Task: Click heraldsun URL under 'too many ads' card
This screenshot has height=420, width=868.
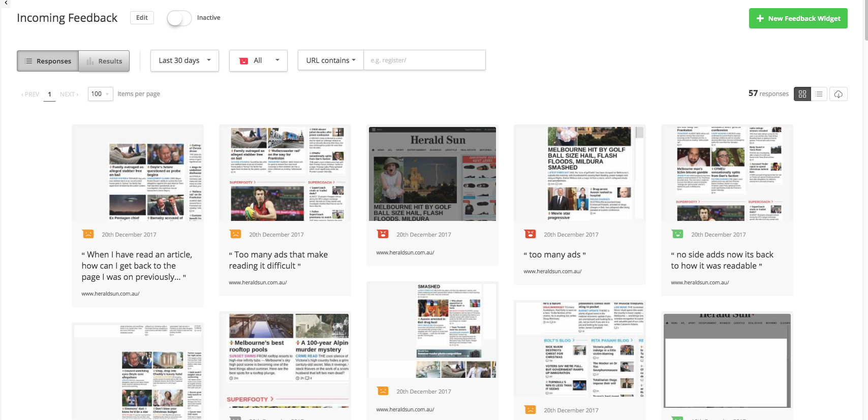Action: (552, 271)
